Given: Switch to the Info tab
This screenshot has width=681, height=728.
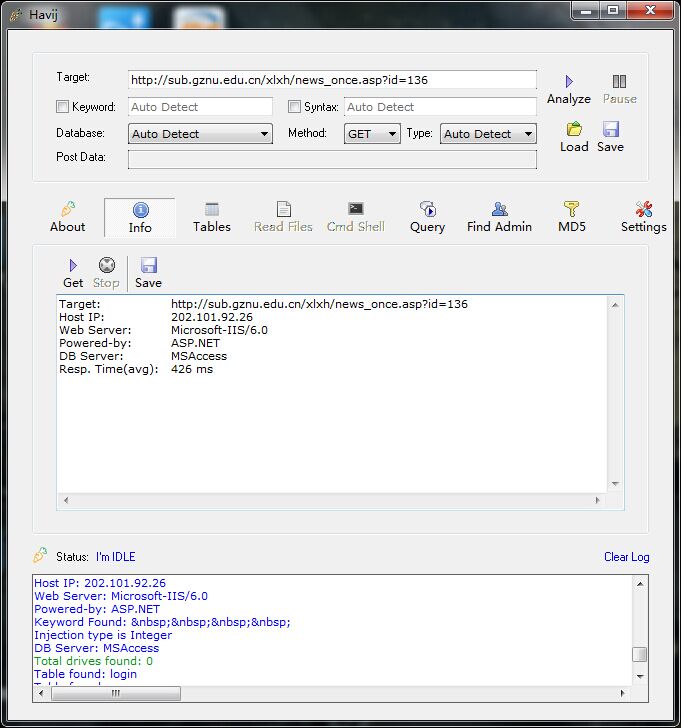Looking at the screenshot, I should tap(140, 218).
